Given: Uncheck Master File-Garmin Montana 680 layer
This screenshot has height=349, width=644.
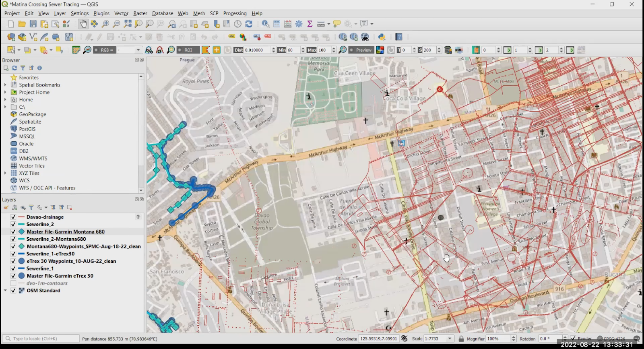Looking at the screenshot, I should (x=13, y=232).
